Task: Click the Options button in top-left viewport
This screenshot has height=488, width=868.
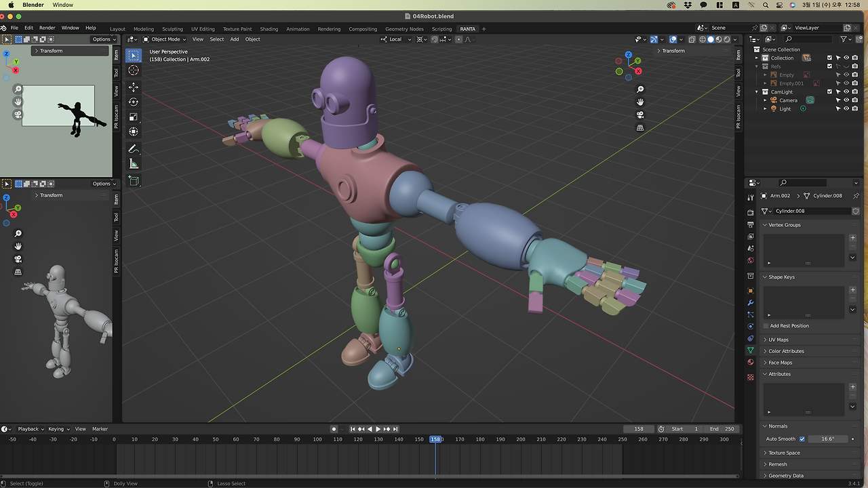Action: [103, 39]
